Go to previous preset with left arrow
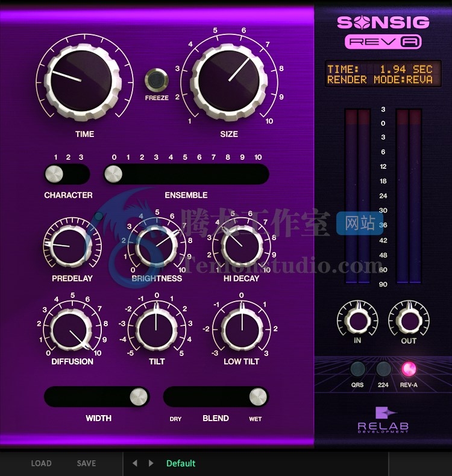 click(135, 463)
